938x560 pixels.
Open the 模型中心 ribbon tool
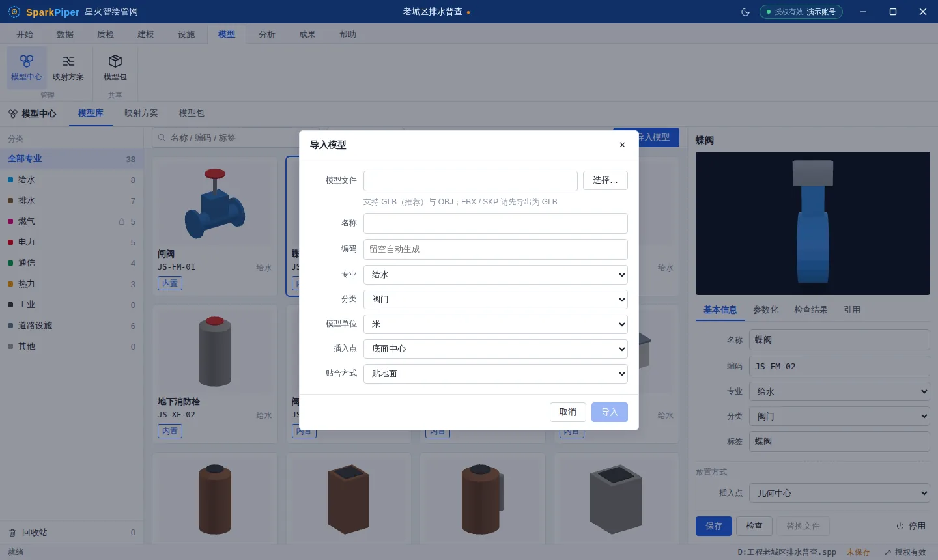[27, 68]
